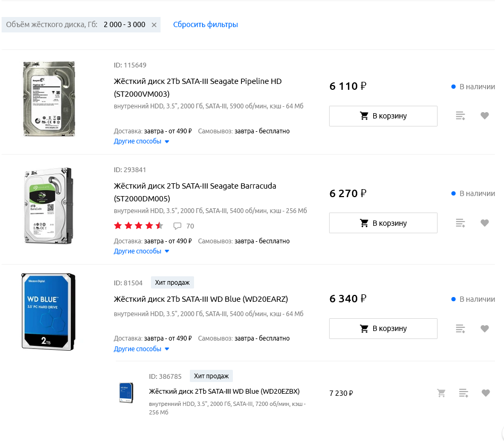504x441 pixels.
Task: Add WD Blue WD20EARZ to cart
Action: (x=383, y=328)
